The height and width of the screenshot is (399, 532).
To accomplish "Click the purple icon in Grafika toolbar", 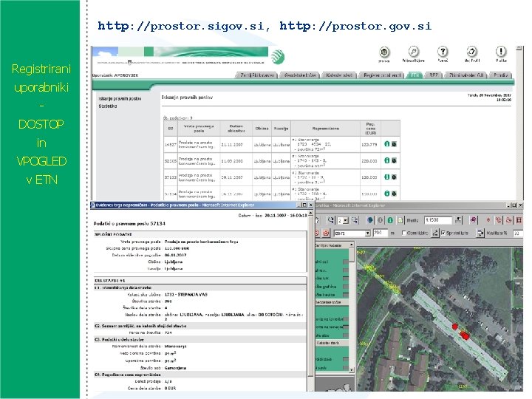I will coord(474,220).
